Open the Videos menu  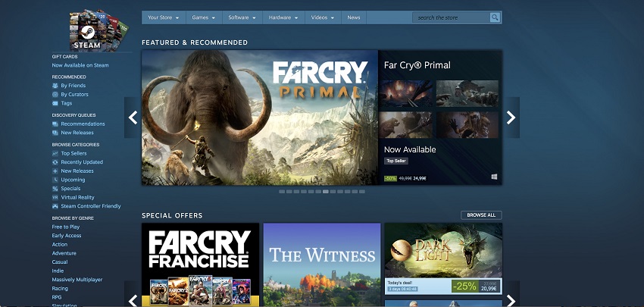click(x=322, y=17)
